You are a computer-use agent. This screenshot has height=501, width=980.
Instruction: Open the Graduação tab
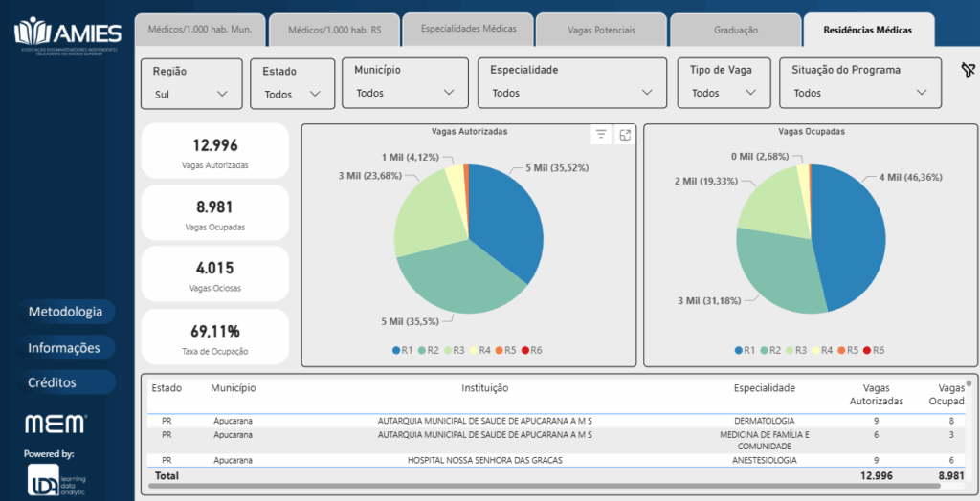coord(736,31)
